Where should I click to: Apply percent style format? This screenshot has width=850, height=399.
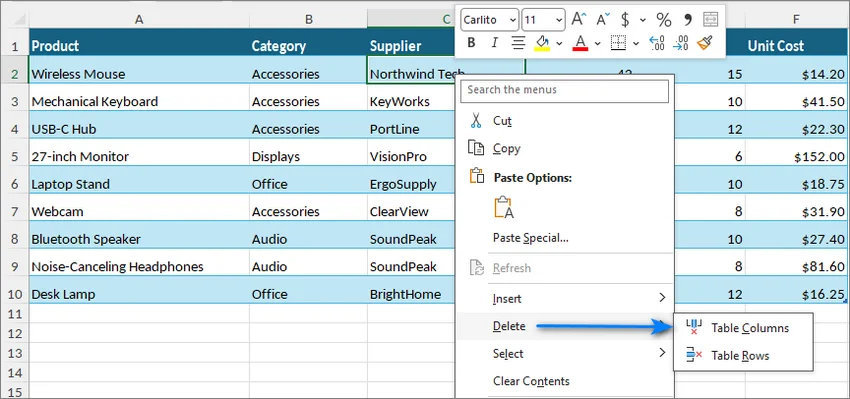664,20
